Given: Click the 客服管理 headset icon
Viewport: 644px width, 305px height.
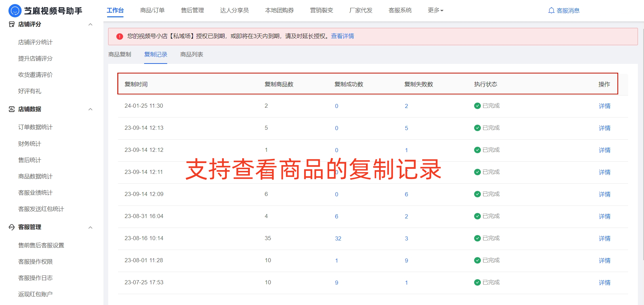Looking at the screenshot, I should coord(12,227).
